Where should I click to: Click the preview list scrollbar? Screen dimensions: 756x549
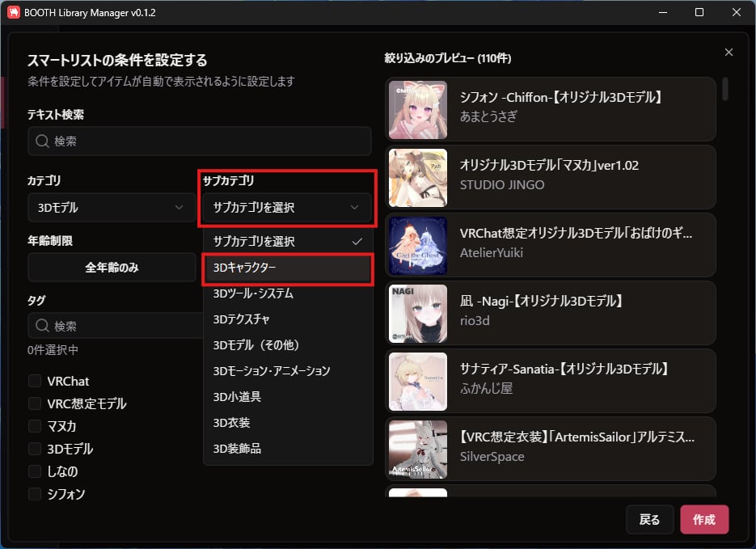pyautogui.click(x=724, y=89)
